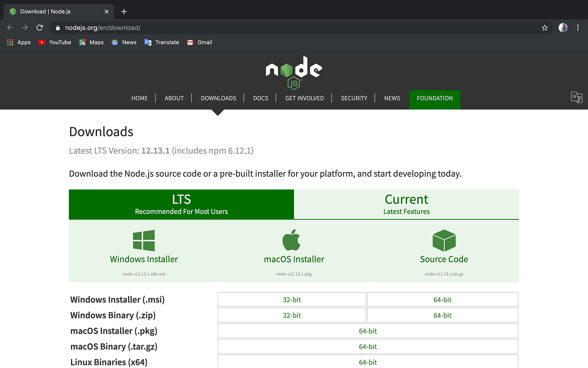
Task: Switch to the Current downloads tab
Action: pos(406,204)
